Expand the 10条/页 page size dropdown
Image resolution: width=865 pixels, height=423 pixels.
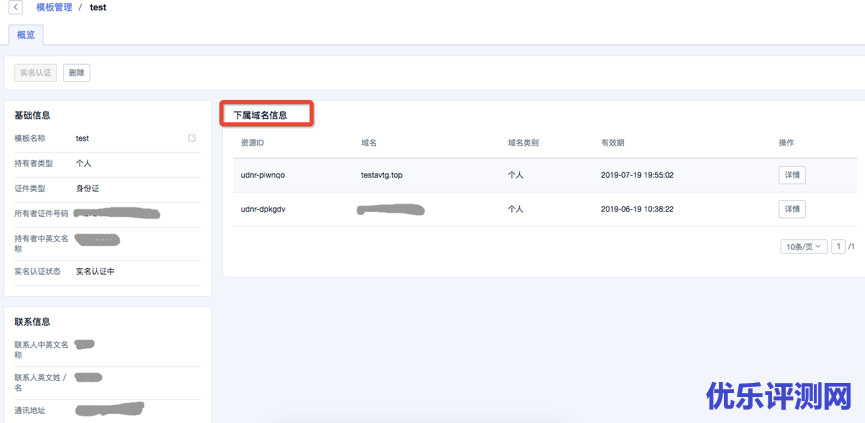(x=803, y=246)
